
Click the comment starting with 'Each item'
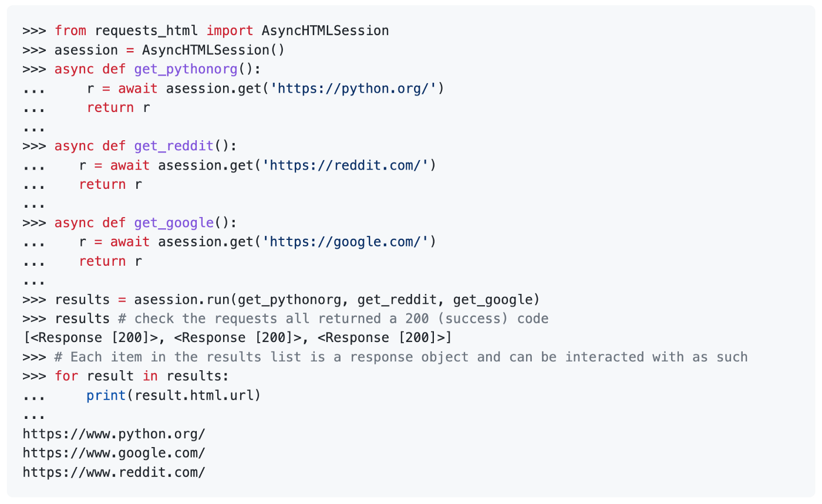point(409,357)
